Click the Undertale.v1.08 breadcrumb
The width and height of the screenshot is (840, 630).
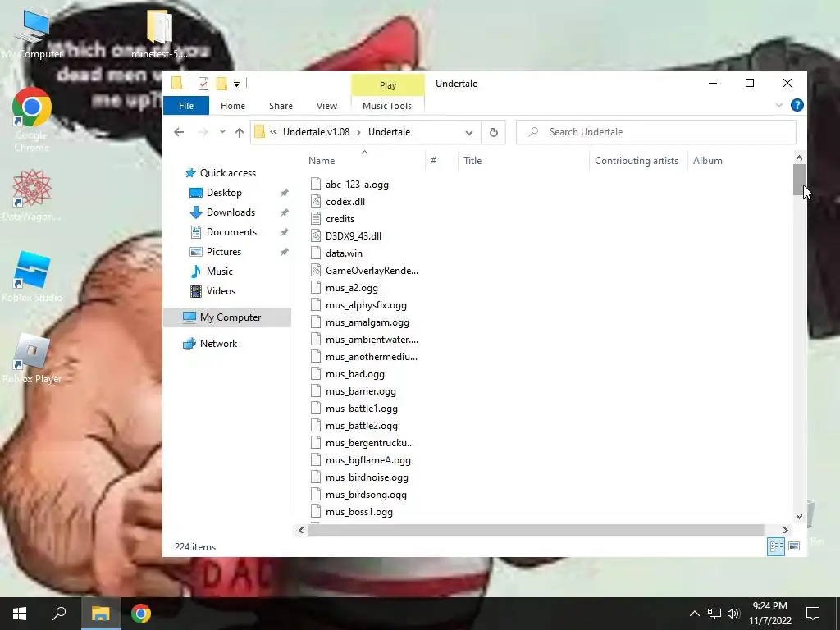pyautogui.click(x=316, y=132)
